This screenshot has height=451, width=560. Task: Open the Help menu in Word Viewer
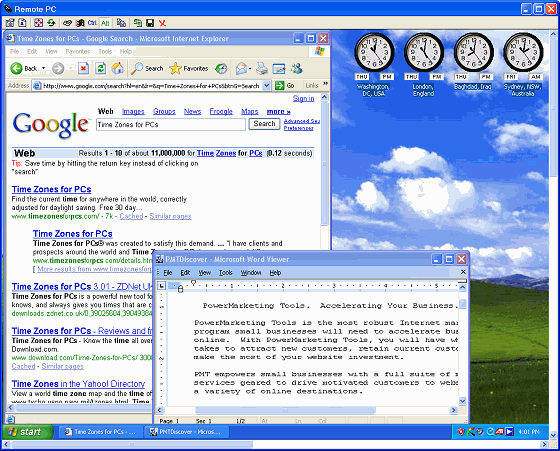pos(275,273)
